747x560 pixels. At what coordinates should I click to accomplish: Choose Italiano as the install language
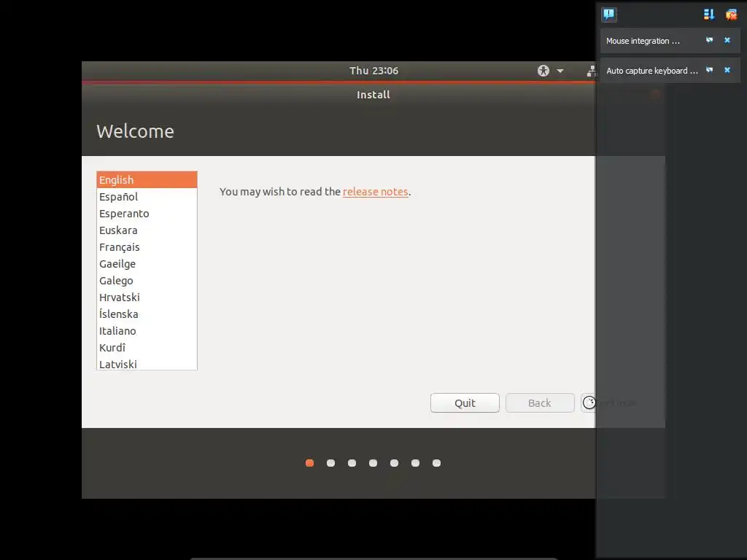[147, 331]
